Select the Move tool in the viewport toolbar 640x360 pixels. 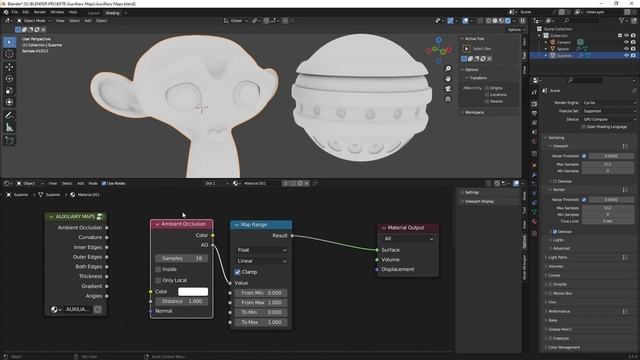[9, 67]
